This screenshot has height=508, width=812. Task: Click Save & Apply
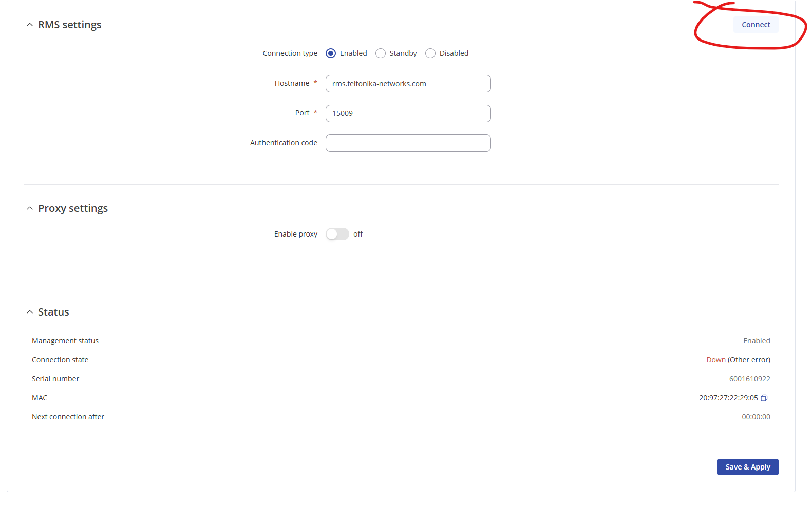click(747, 467)
